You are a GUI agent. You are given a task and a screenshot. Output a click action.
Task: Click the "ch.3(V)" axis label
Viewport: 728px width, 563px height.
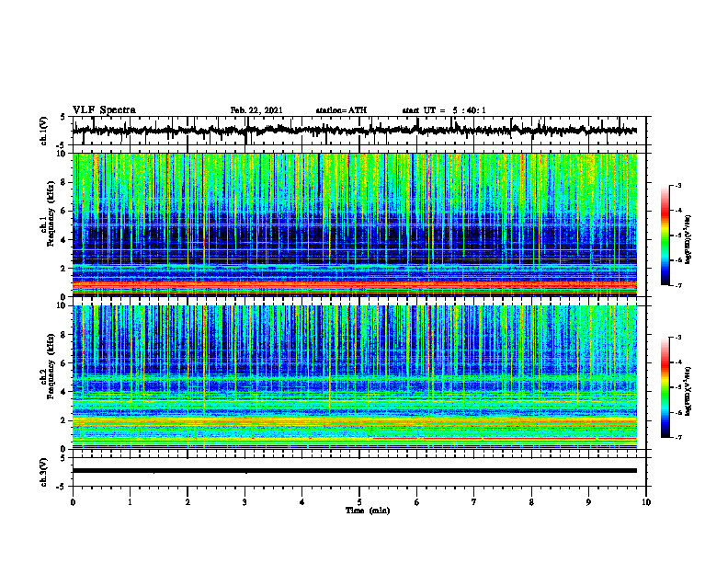tap(43, 472)
